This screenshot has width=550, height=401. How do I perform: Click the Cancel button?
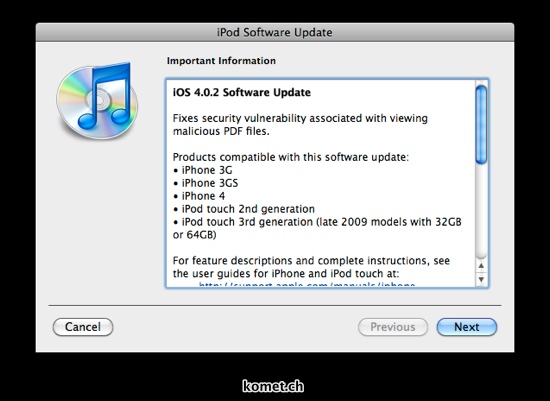pyautogui.click(x=83, y=327)
